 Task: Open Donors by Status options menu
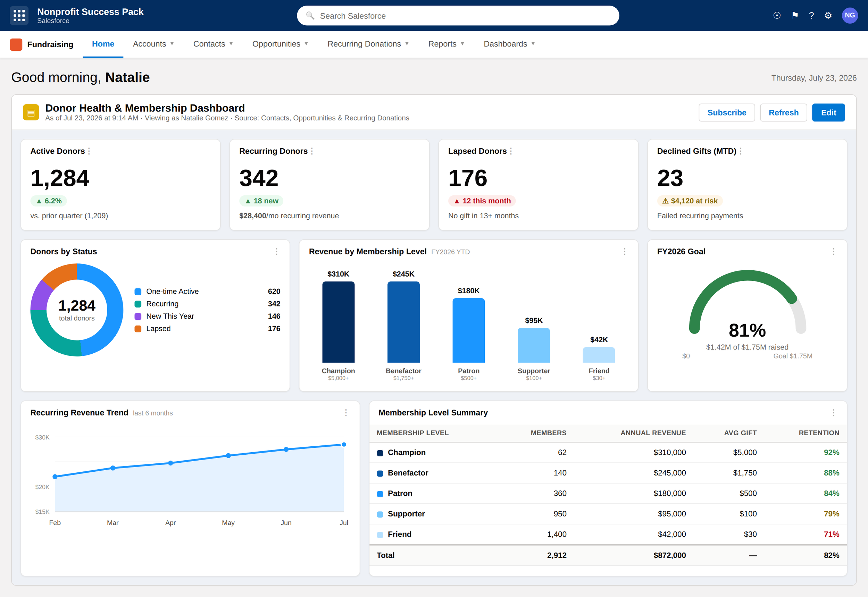tap(276, 252)
